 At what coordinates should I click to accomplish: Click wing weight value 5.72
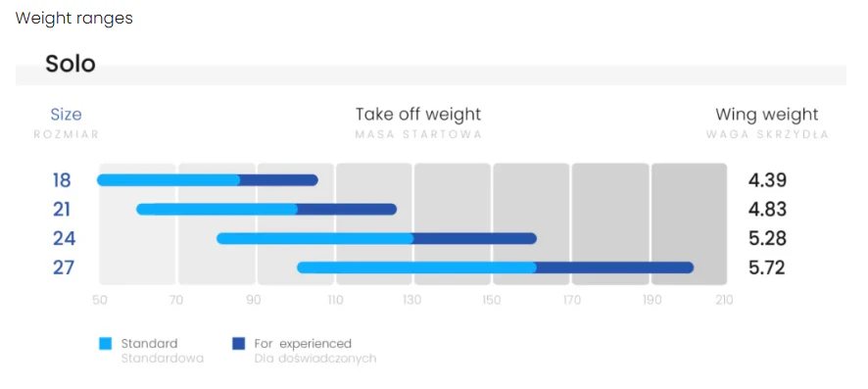point(767,267)
